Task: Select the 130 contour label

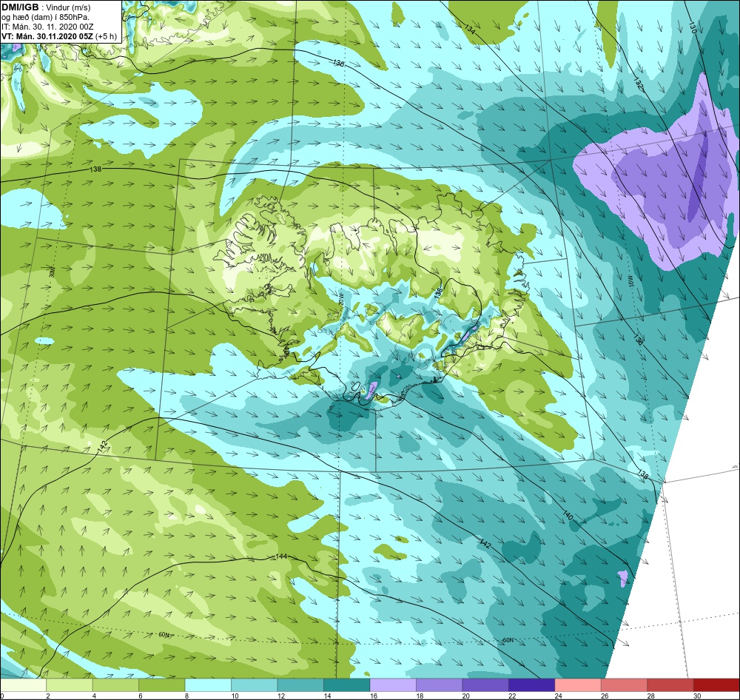Action: [693, 27]
